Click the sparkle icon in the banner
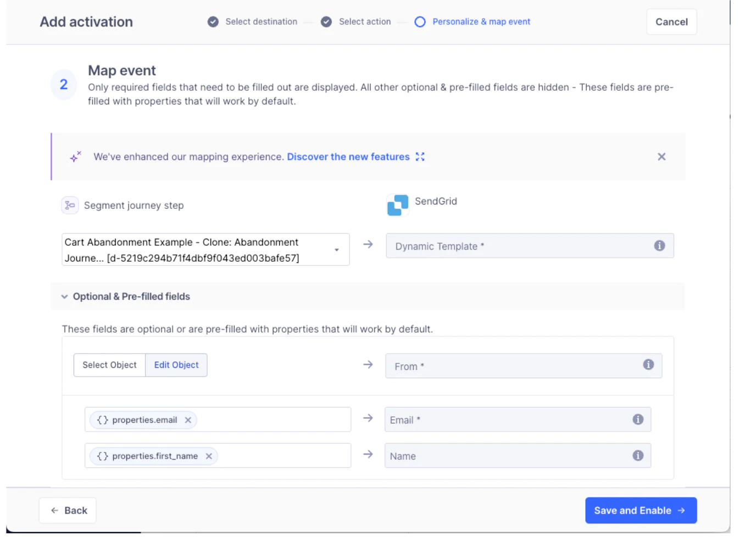Viewport: 756px width, 552px height. (x=76, y=157)
